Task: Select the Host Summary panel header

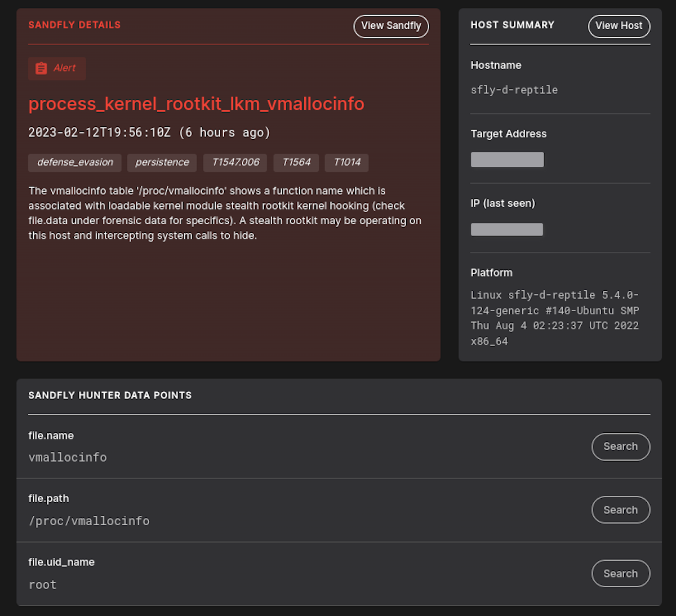Action: [x=512, y=25]
